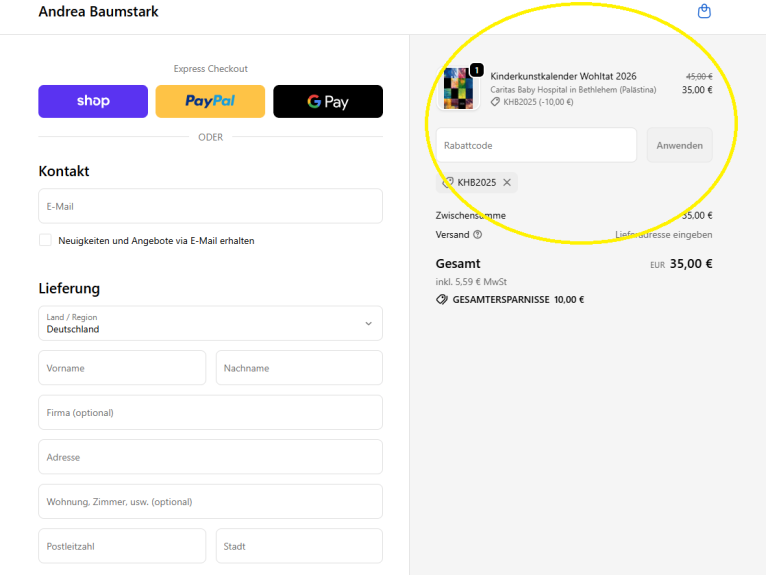766x575 pixels.
Task: Remove the KHB2025 discount code tag
Action: [507, 182]
